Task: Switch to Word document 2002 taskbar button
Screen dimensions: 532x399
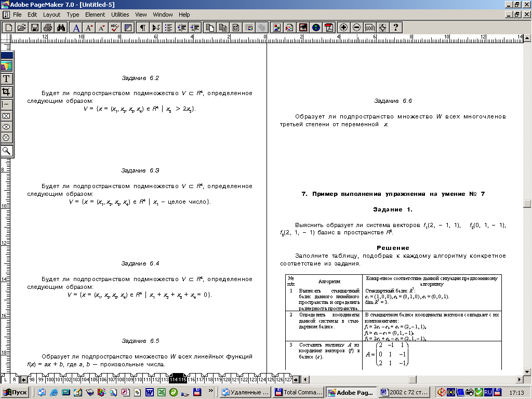Action: [x=404, y=392]
